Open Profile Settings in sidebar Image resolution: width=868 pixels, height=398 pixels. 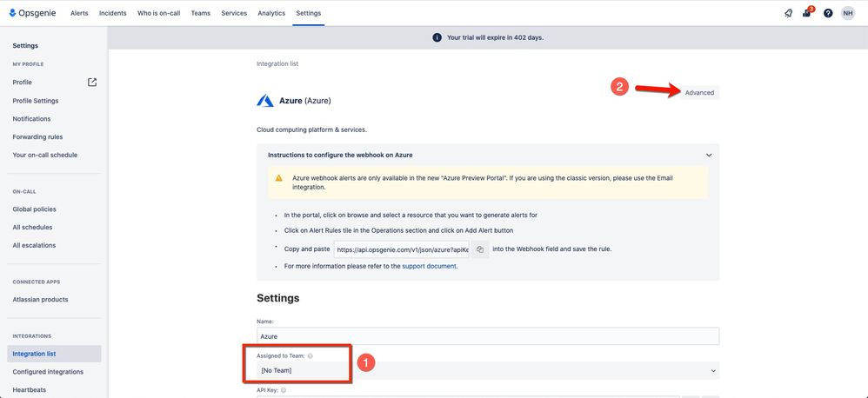point(36,101)
